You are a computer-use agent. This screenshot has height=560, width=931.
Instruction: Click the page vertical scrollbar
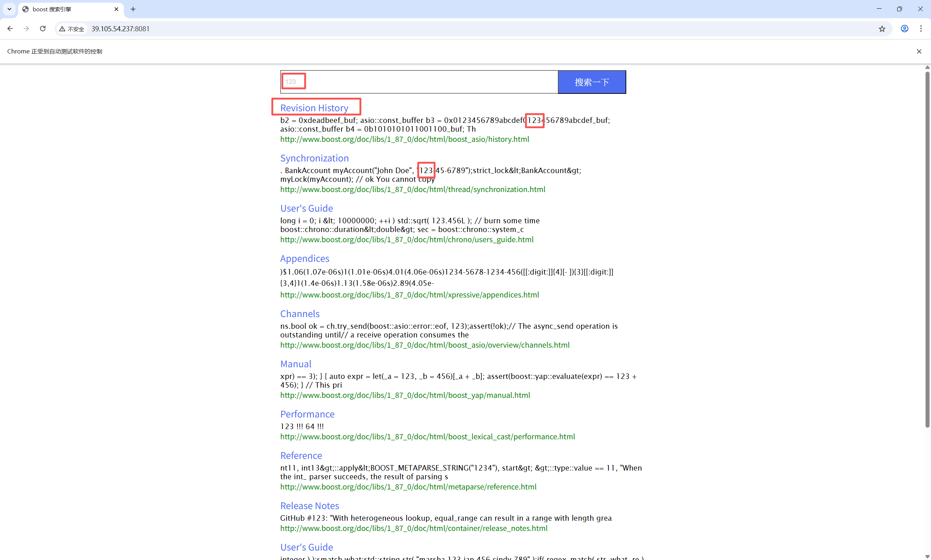pyautogui.click(x=927, y=249)
